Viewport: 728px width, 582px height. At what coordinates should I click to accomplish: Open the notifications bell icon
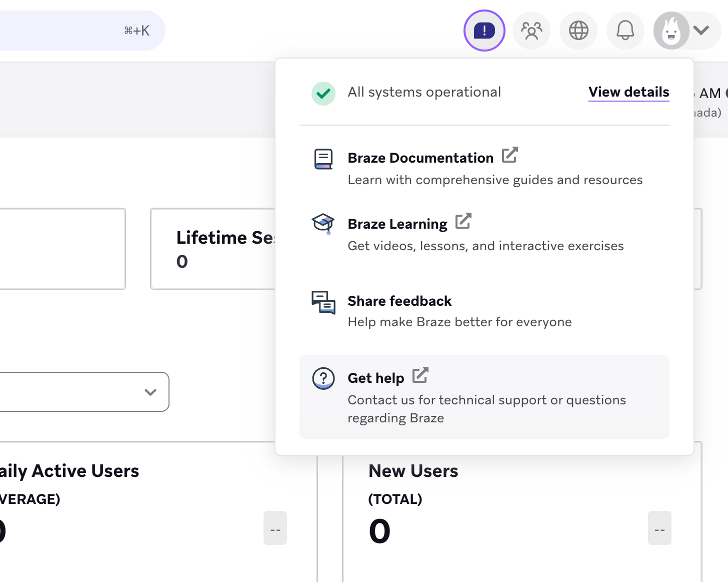625,30
